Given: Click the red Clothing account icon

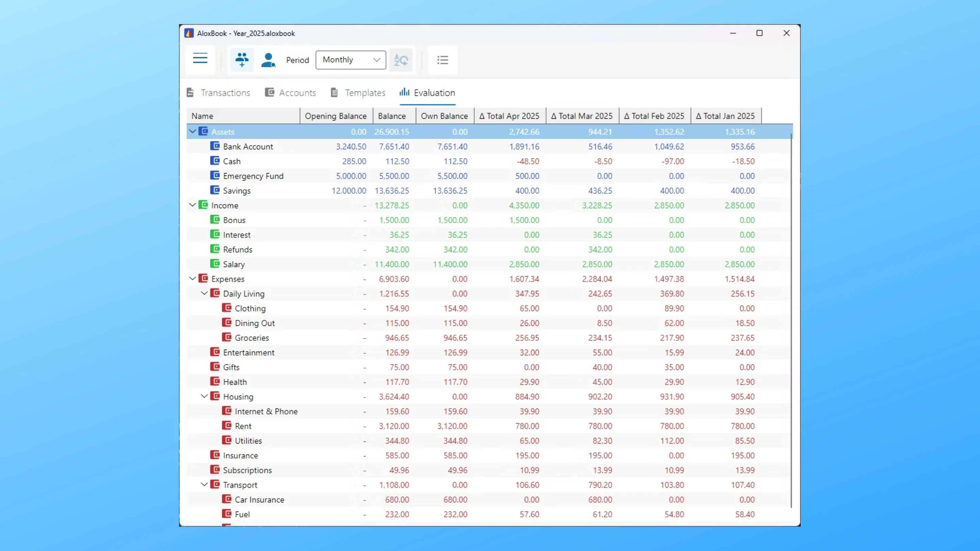Looking at the screenshot, I should click(x=227, y=307).
